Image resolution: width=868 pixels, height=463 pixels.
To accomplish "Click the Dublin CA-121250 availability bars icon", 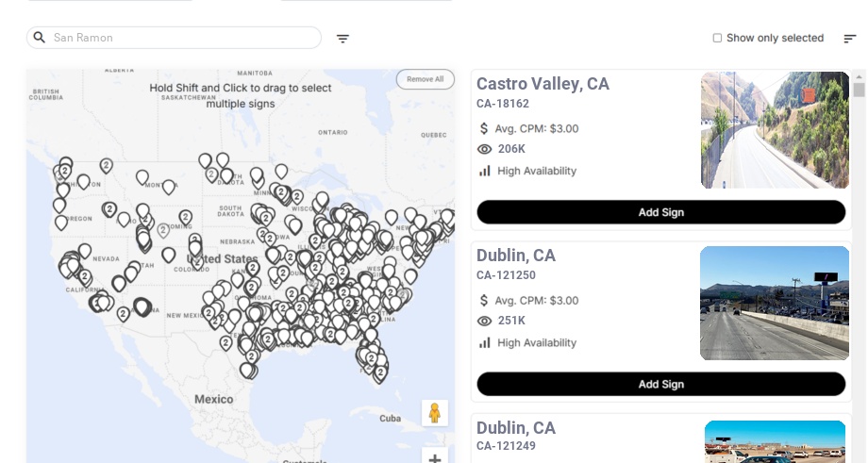I will tap(485, 342).
